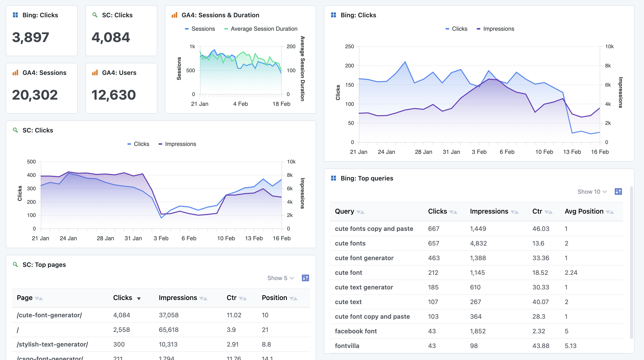Open the Show 10 dropdown

592,192
